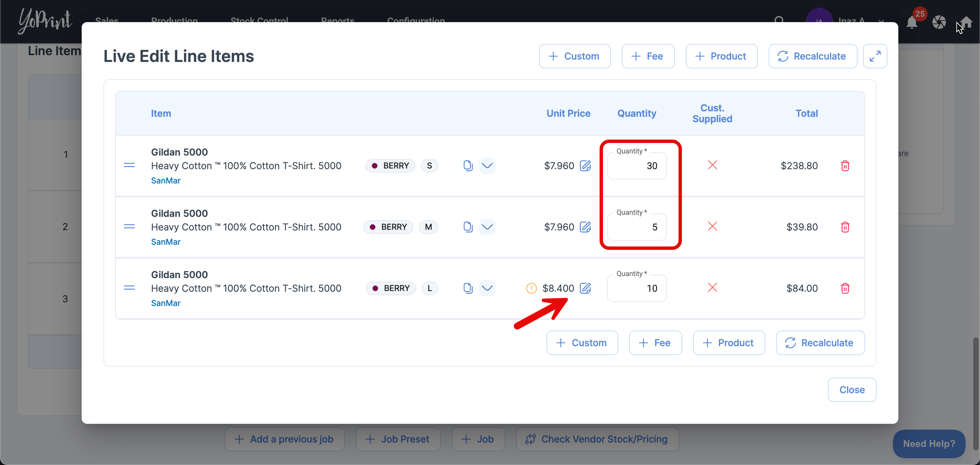
Task: Edit unit price of BERRY S row
Action: [x=585, y=165]
